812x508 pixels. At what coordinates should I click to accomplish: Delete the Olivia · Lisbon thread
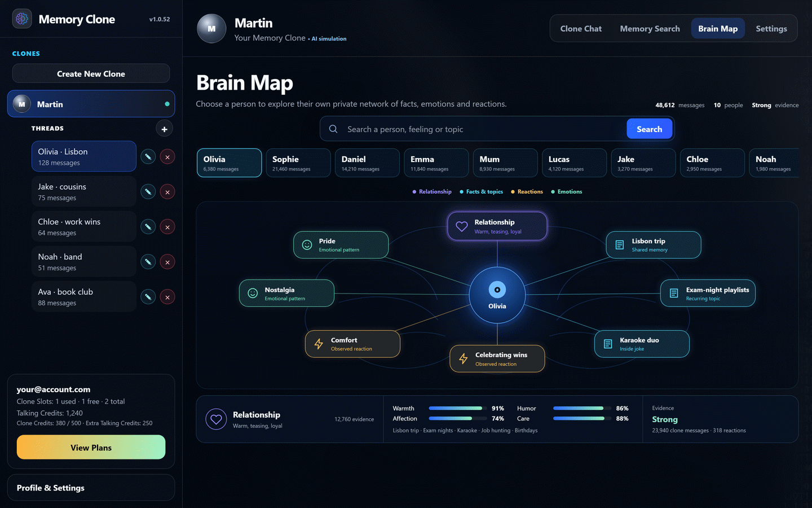tap(167, 156)
